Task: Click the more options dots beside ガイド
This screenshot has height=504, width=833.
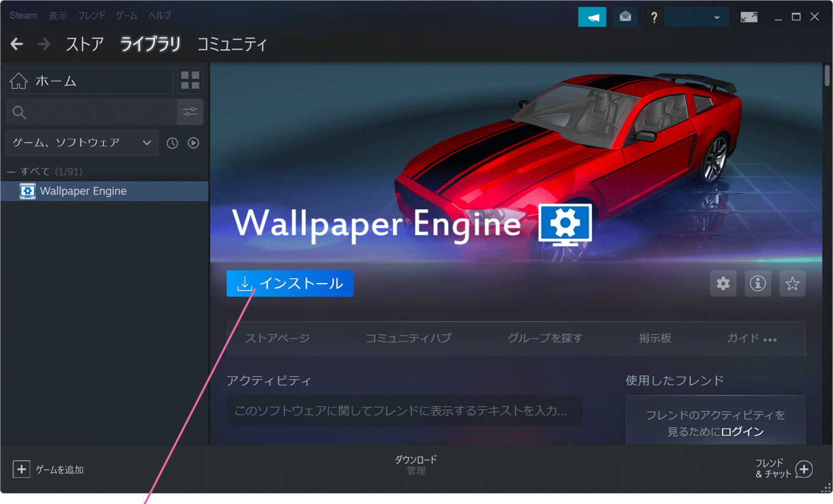Action: coord(770,339)
